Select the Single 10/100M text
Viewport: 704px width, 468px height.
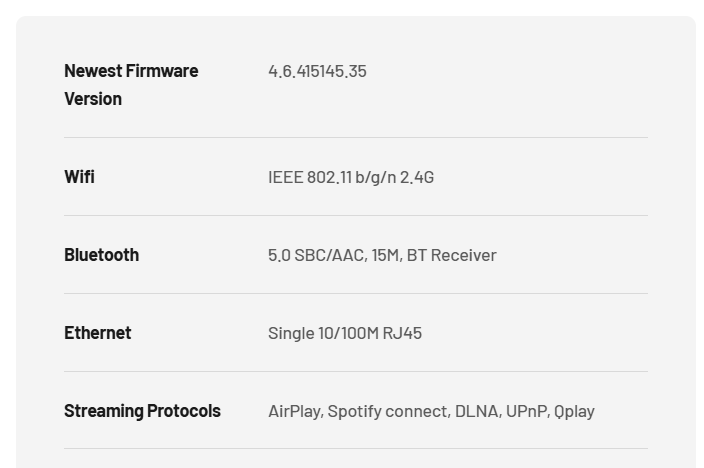point(323,333)
